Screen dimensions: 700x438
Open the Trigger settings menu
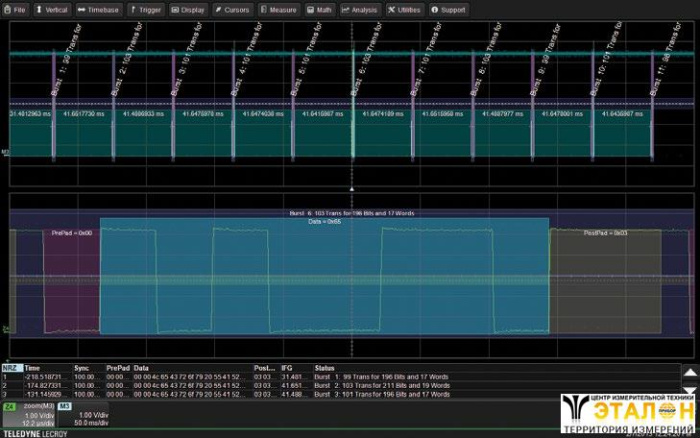tap(145, 9)
